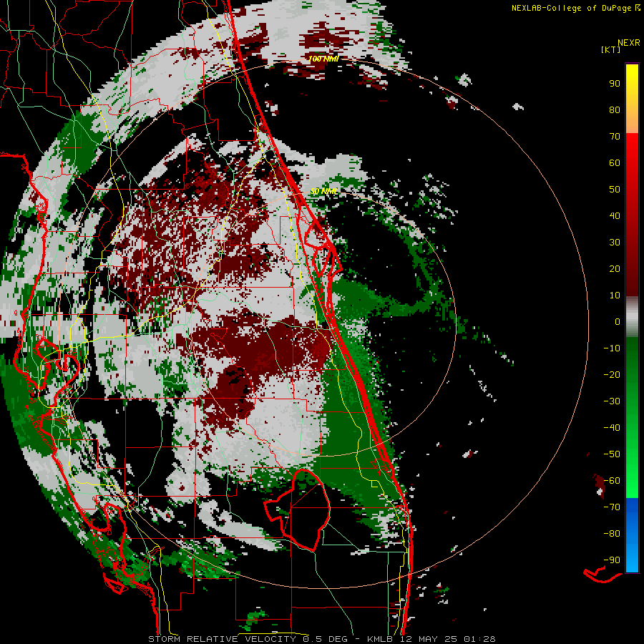This screenshot has width=644, height=644.
Task: Click the -50 value on the velocity scale
Action: (612, 454)
